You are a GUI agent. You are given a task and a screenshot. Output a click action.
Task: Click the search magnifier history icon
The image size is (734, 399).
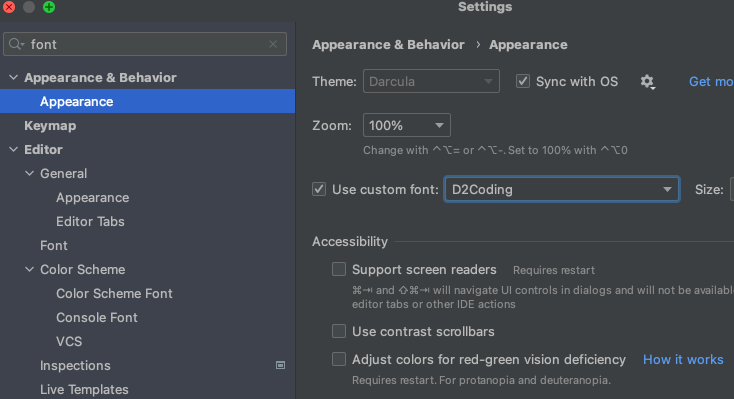[x=16, y=44]
